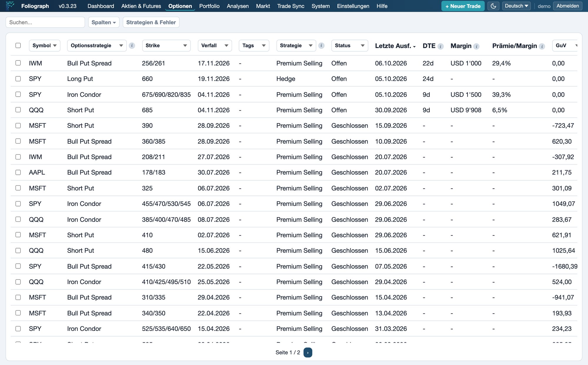Show Margin column info icon
The height and width of the screenshot is (365, 588).
pyautogui.click(x=477, y=46)
